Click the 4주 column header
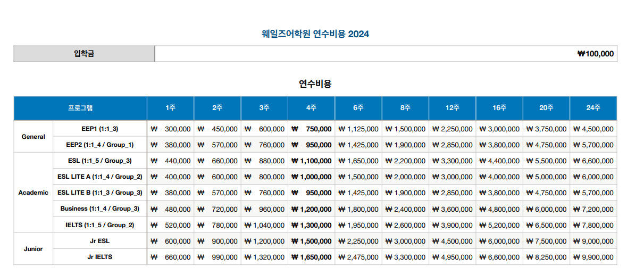This screenshot has width=644, height=275. 311,108
